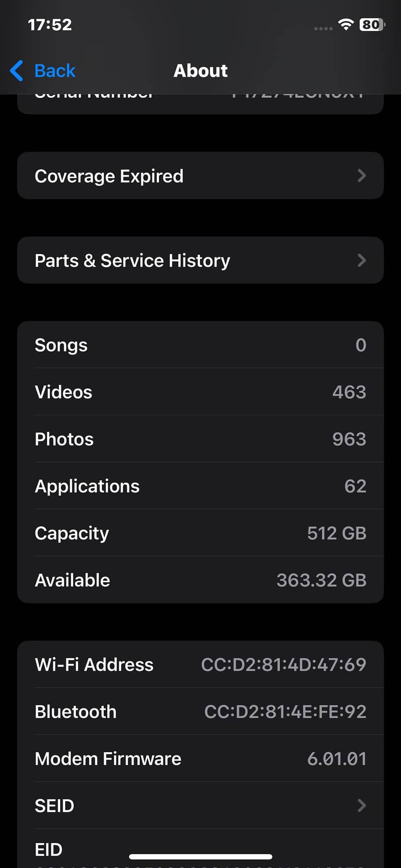Expand Parts & Service History chevron
The width and height of the screenshot is (401, 868).
click(361, 260)
